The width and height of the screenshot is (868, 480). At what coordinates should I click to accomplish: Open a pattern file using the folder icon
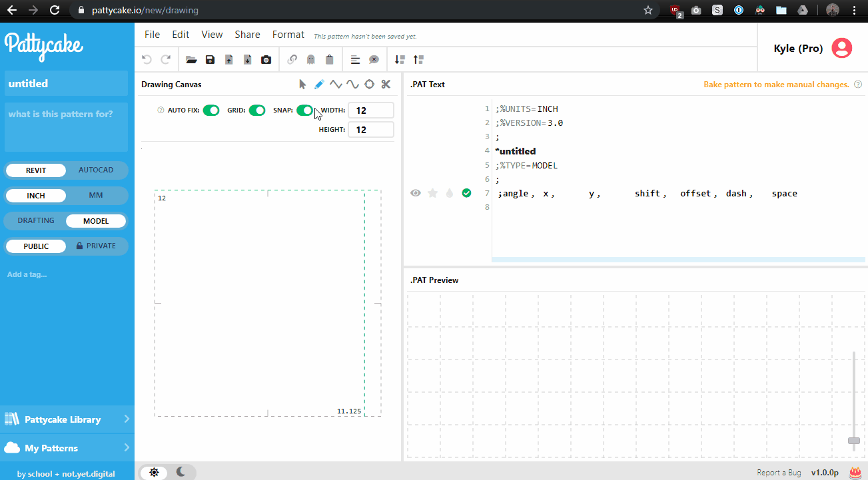191,59
